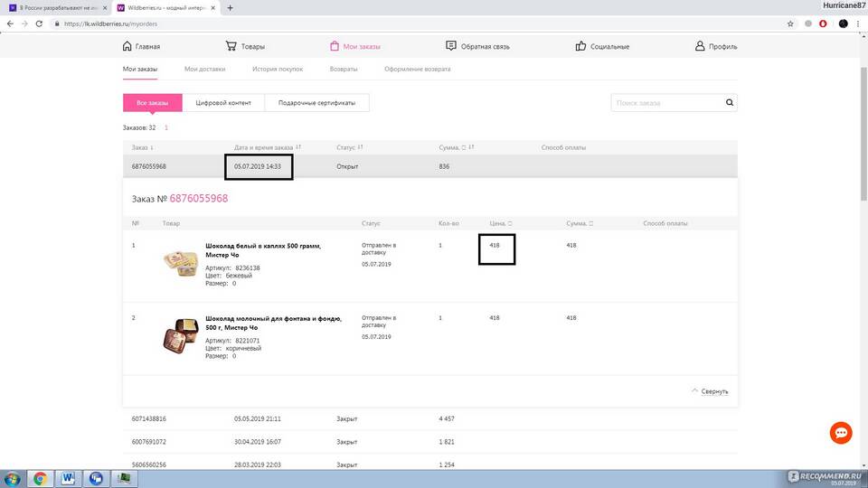Bookmark this page with the star icon
868x488 pixels.
[791, 23]
